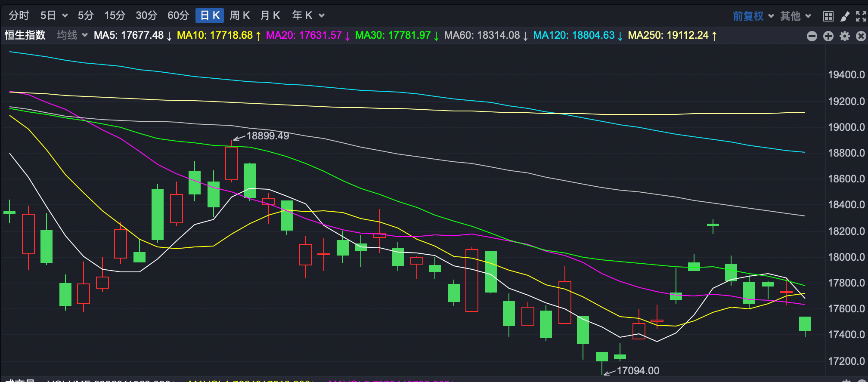Click the MA250 indicator value label

[668, 35]
